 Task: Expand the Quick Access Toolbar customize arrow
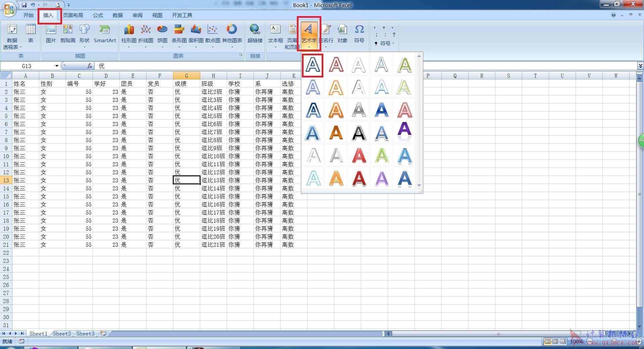pos(69,5)
